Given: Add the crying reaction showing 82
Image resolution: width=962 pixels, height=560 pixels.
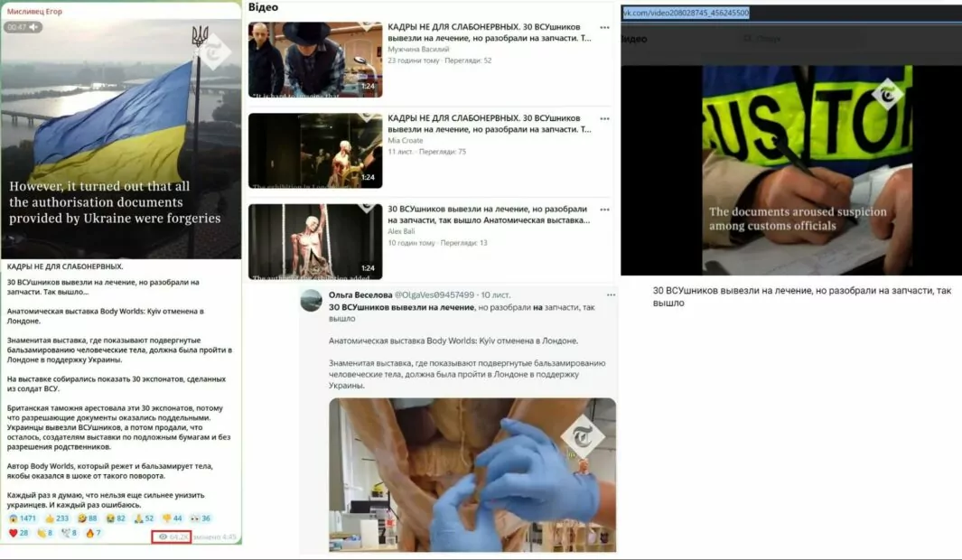Looking at the screenshot, I should (x=116, y=518).
